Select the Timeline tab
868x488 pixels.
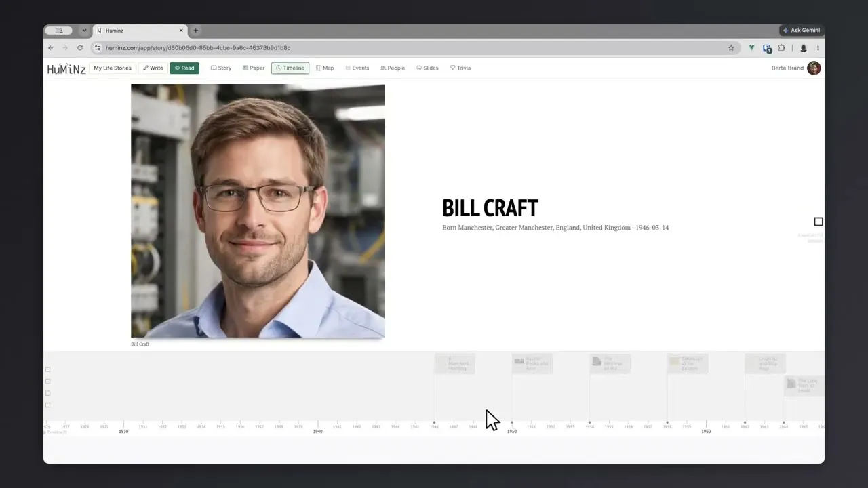(290, 68)
